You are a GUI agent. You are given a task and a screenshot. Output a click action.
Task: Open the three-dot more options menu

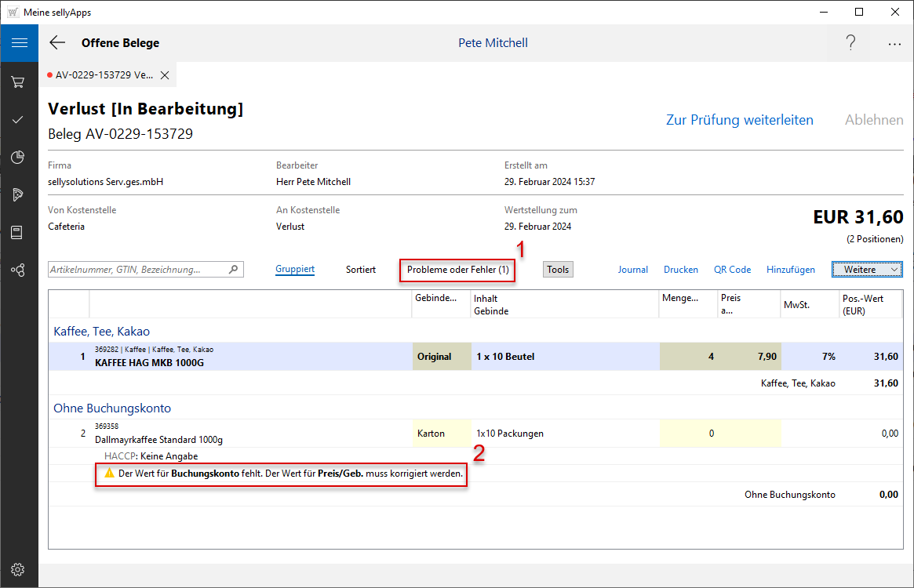pyautogui.click(x=894, y=44)
